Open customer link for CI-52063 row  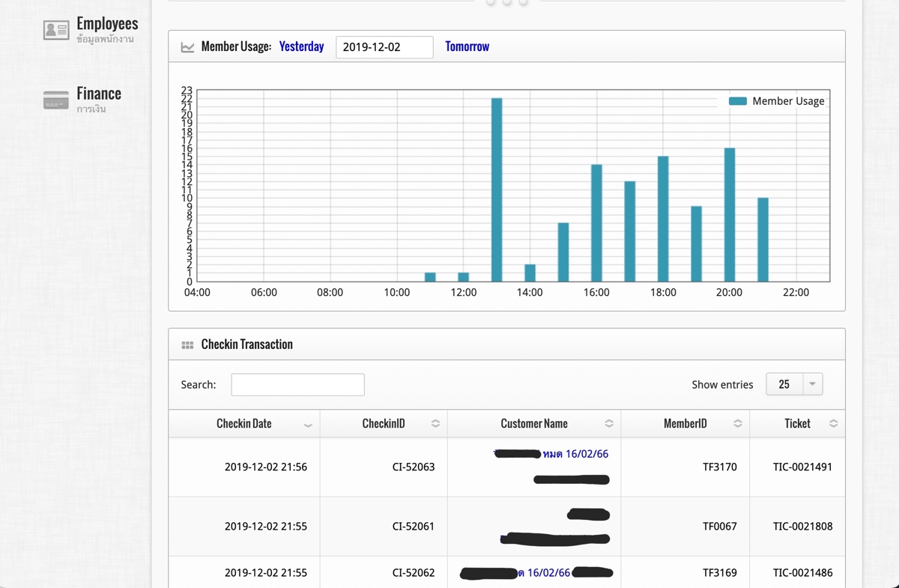point(575,454)
